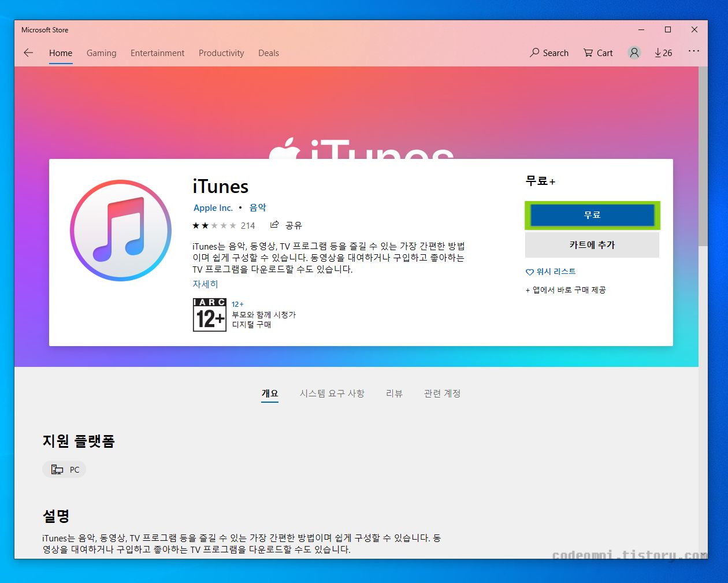This screenshot has width=728, height=583.
Task: Select the 리뷰 reviews tab
Action: [x=394, y=393]
